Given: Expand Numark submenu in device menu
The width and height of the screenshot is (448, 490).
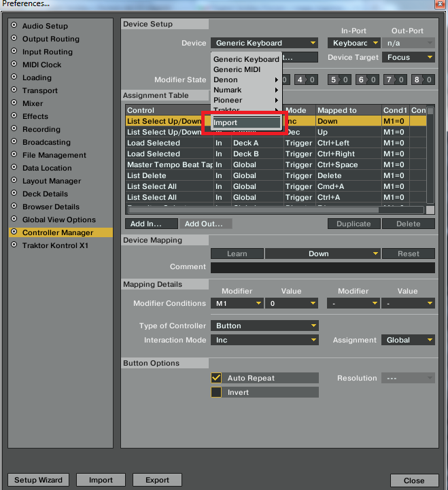Looking at the screenshot, I should click(x=246, y=90).
